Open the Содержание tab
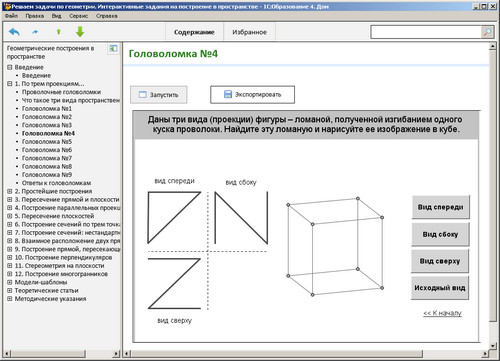The image size is (500, 361). click(x=194, y=32)
